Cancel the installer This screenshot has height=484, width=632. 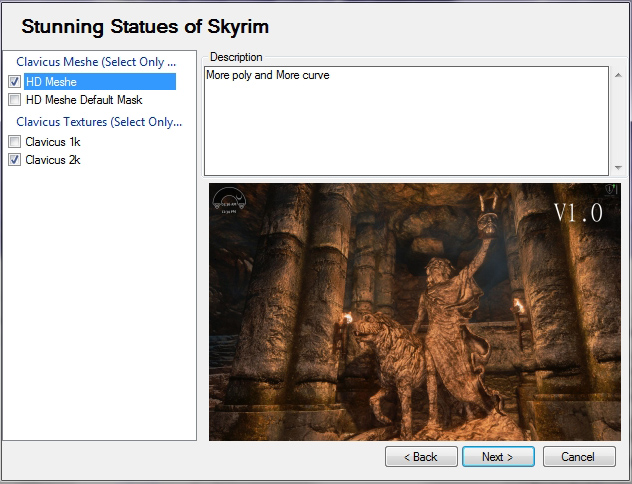[579, 457]
